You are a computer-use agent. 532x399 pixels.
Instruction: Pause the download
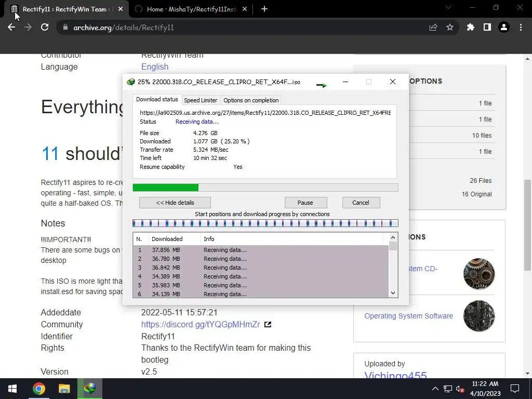pyautogui.click(x=305, y=203)
